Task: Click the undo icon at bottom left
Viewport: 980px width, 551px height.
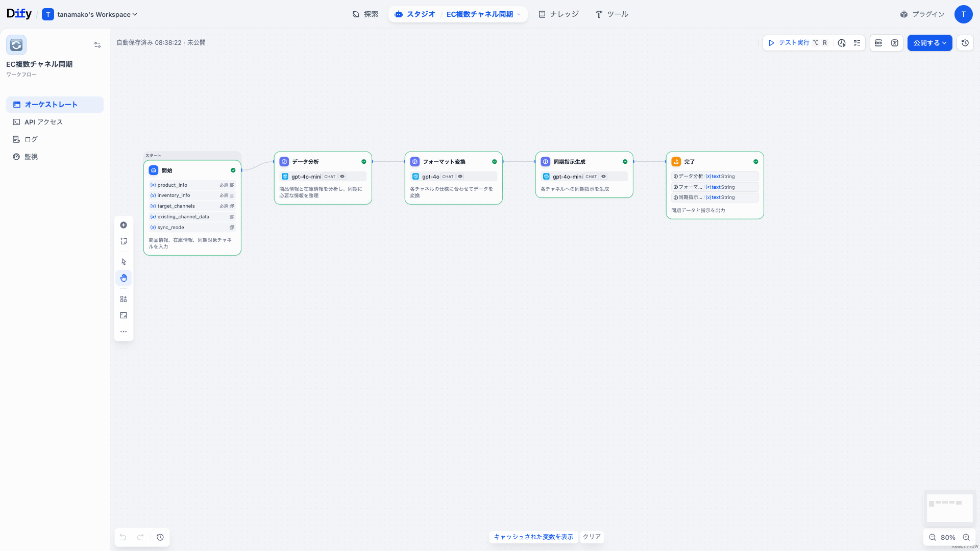Action: (122, 537)
